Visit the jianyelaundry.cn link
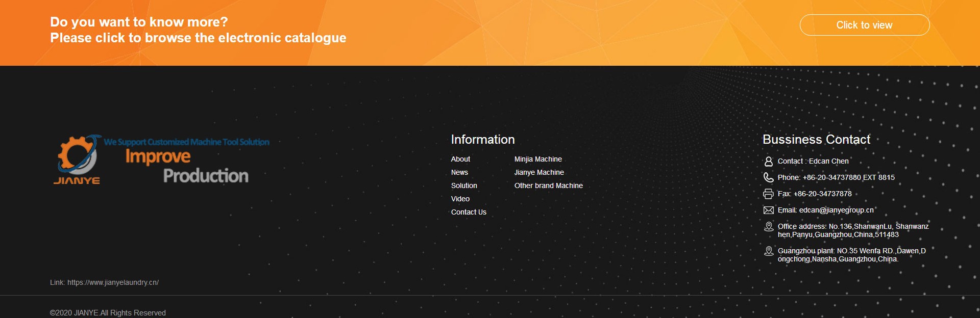 [x=113, y=282]
